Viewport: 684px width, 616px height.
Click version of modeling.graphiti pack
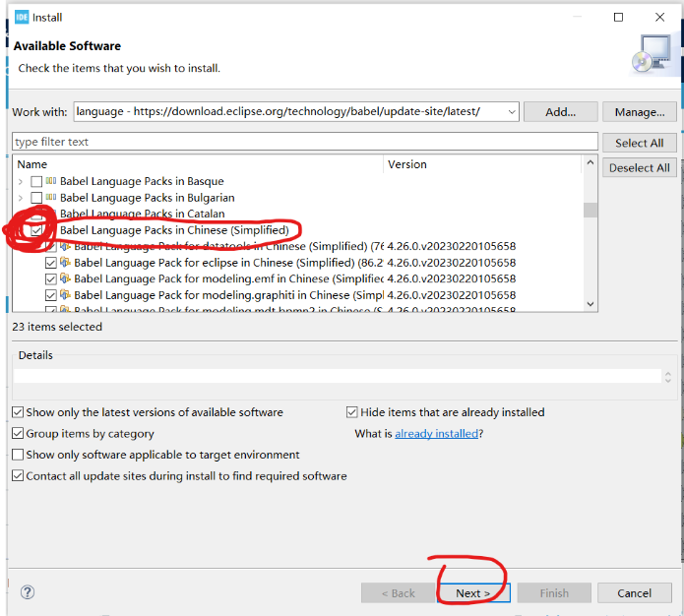point(452,295)
